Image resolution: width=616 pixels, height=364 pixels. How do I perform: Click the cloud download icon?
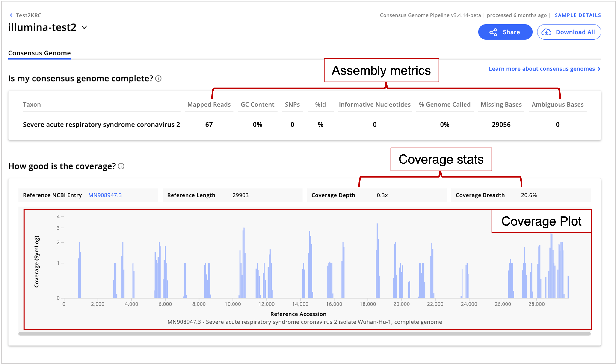click(546, 32)
